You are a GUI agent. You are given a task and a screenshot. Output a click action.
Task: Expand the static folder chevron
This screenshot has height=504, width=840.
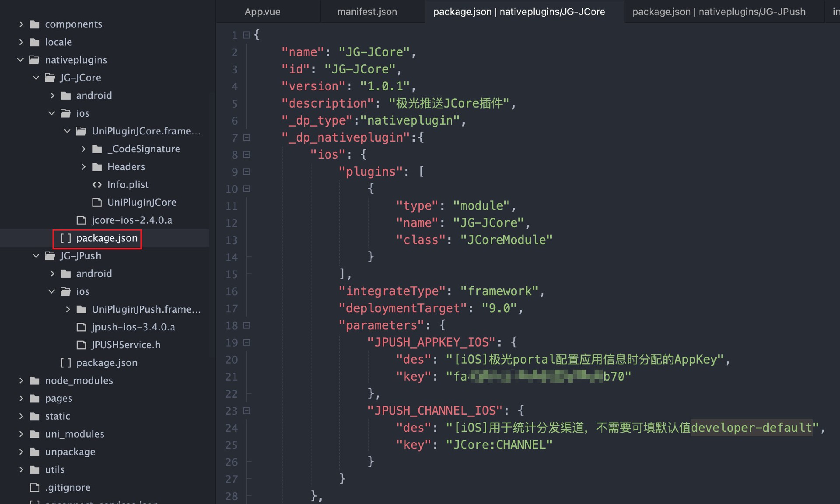tap(21, 416)
